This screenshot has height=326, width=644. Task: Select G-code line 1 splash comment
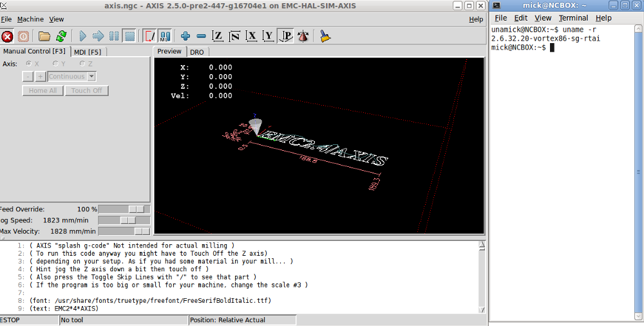pyautogui.click(x=132, y=245)
